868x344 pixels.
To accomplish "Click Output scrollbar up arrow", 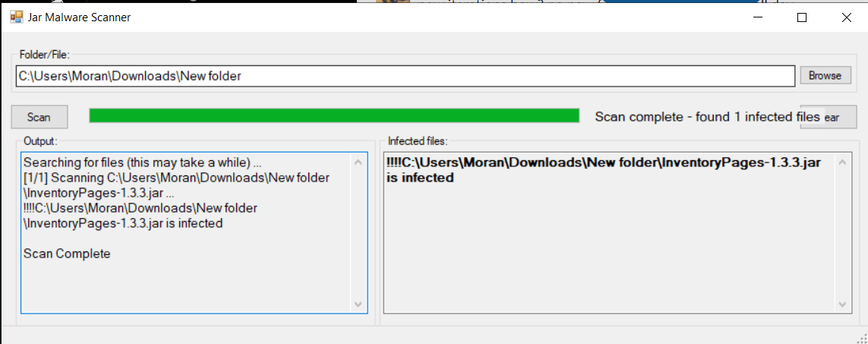I will (x=358, y=163).
